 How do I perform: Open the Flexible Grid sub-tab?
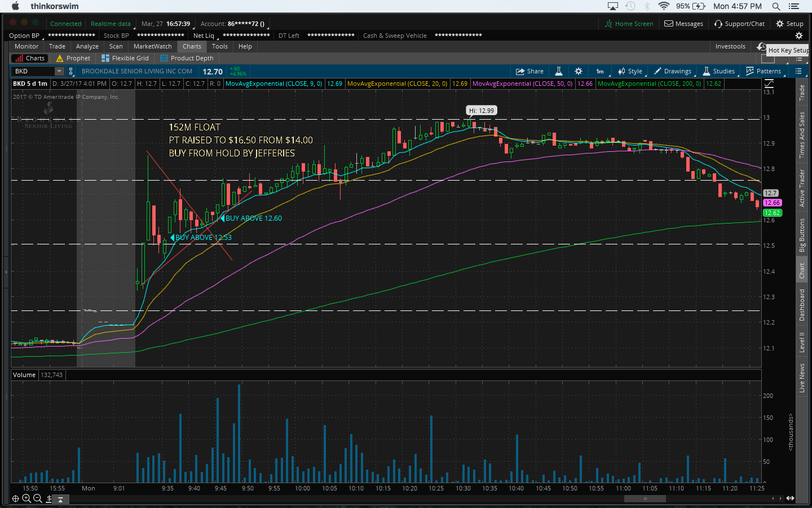coord(125,58)
